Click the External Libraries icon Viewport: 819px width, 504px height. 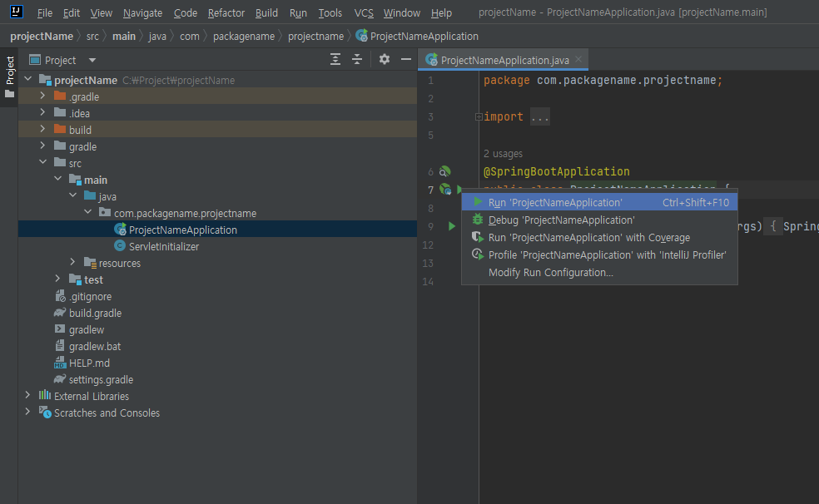tap(45, 396)
